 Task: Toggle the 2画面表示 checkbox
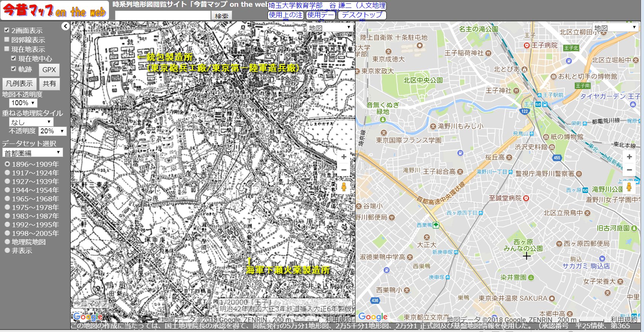pos(6,30)
